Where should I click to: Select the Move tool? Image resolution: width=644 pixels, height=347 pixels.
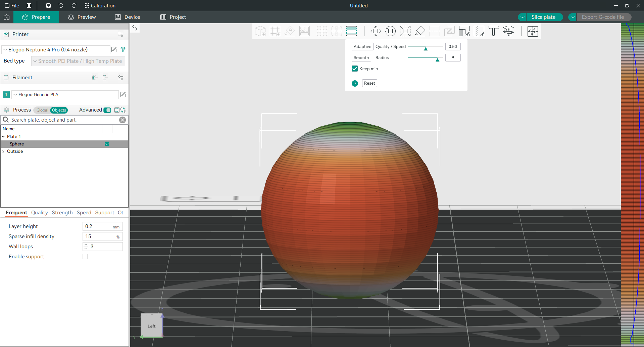pyautogui.click(x=376, y=31)
